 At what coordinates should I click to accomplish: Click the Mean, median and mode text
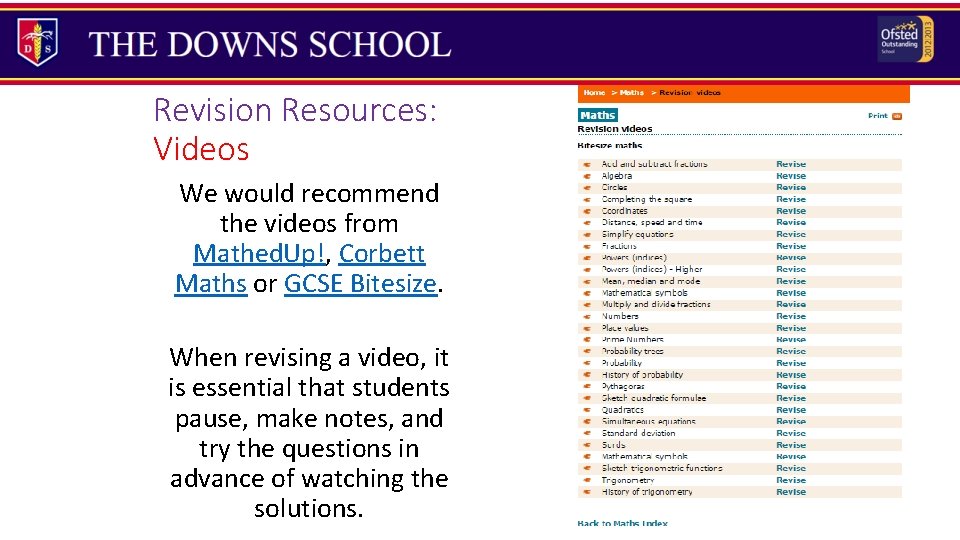651,281
